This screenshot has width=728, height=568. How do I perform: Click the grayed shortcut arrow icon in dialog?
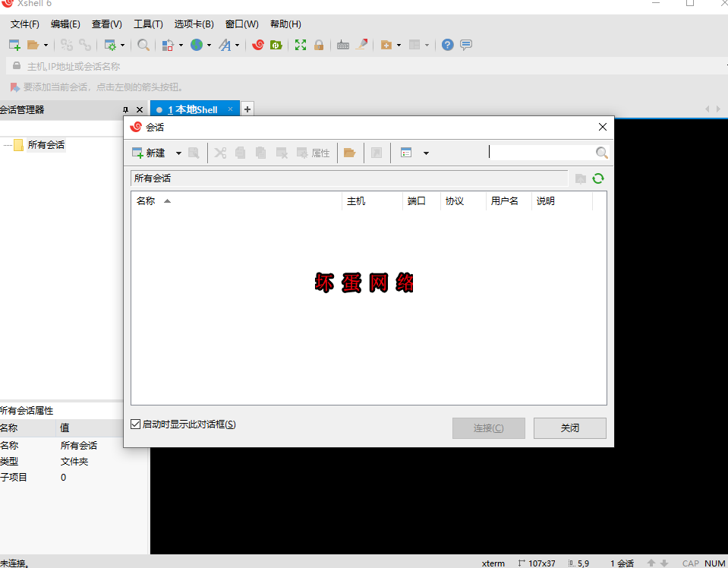(377, 153)
